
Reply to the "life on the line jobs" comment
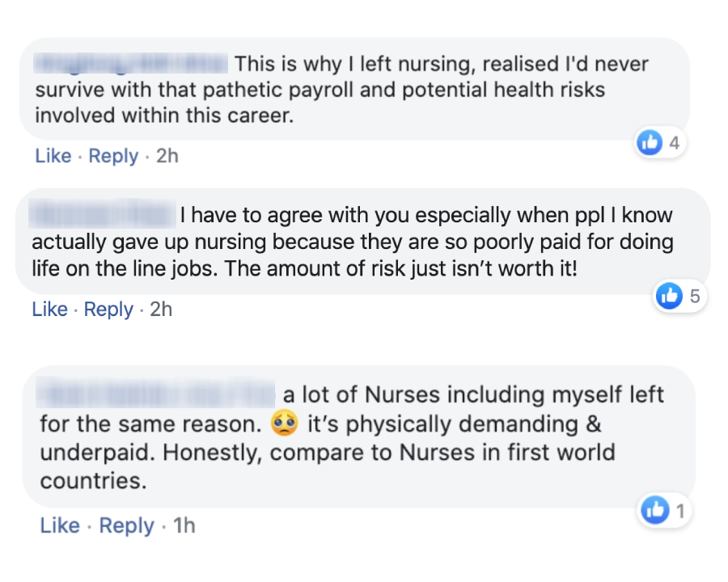(108, 310)
